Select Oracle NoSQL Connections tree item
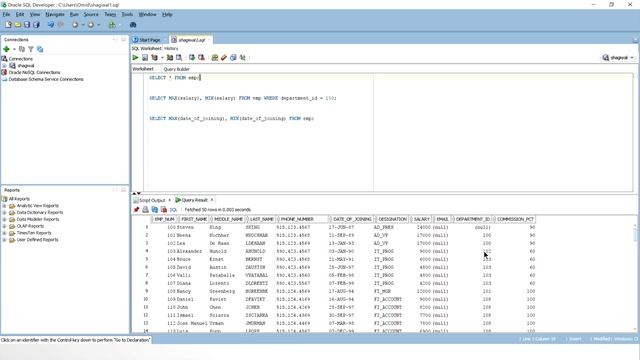 [x=34, y=72]
